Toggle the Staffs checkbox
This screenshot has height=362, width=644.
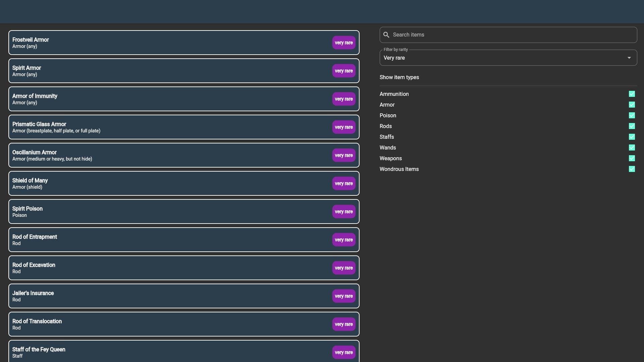pyautogui.click(x=632, y=137)
